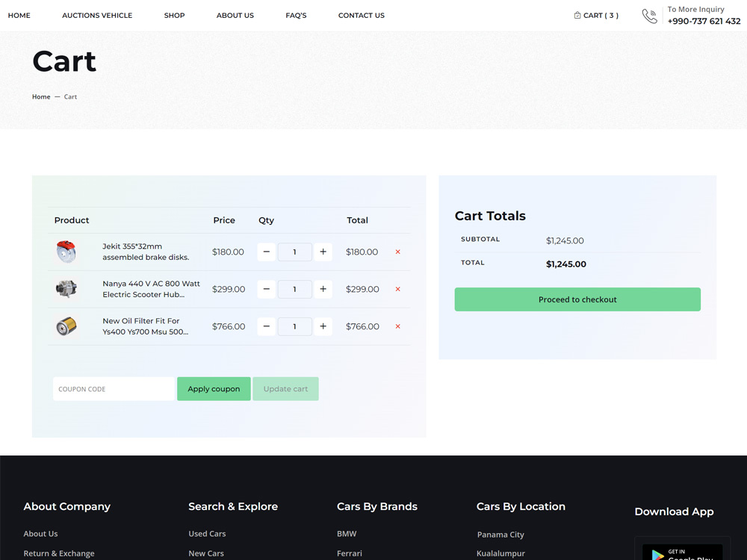
Task: Open Panama City location link
Action: [500, 535]
